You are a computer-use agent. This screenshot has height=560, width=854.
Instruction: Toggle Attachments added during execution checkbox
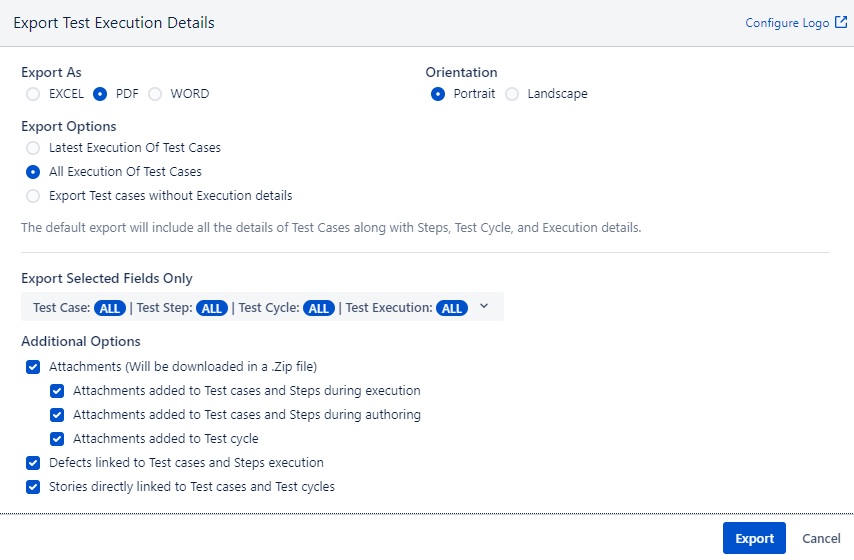[57, 391]
